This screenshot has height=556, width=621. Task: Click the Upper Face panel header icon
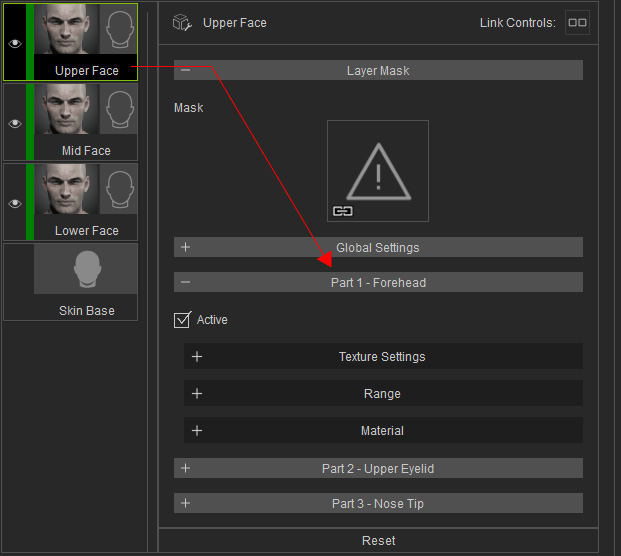tap(182, 22)
